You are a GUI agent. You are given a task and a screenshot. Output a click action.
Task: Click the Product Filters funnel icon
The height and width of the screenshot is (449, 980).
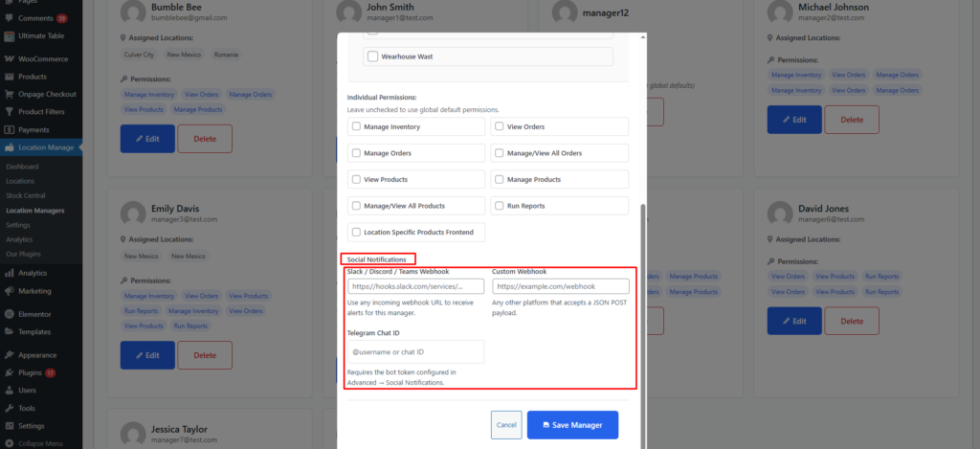[9, 112]
